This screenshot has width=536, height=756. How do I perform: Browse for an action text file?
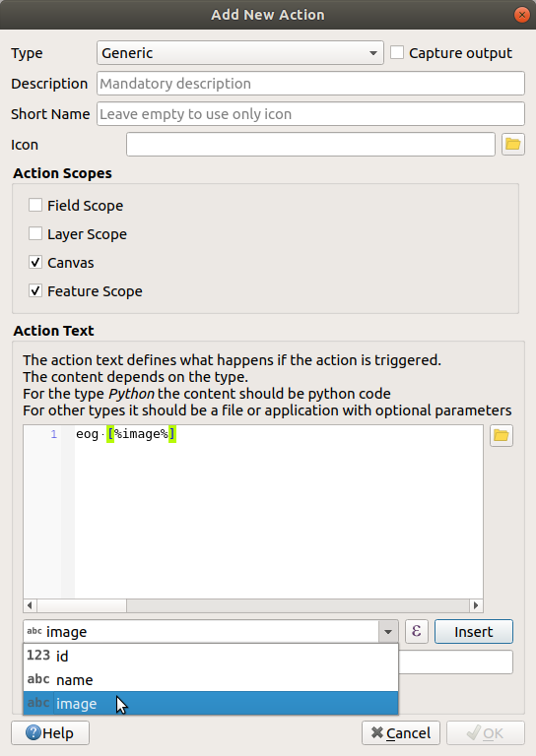tap(502, 435)
